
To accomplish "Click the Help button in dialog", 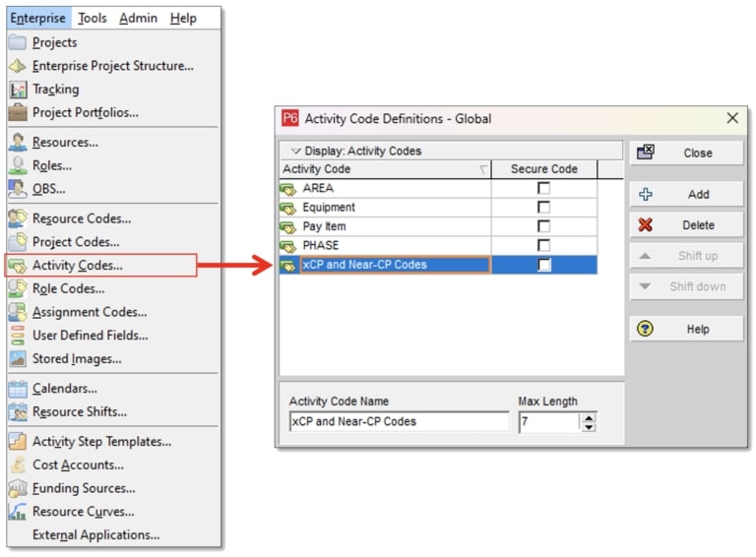I will click(686, 329).
